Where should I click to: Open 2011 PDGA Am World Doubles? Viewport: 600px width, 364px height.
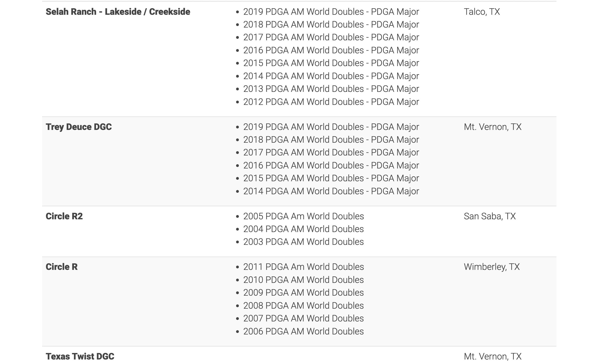pos(303,267)
